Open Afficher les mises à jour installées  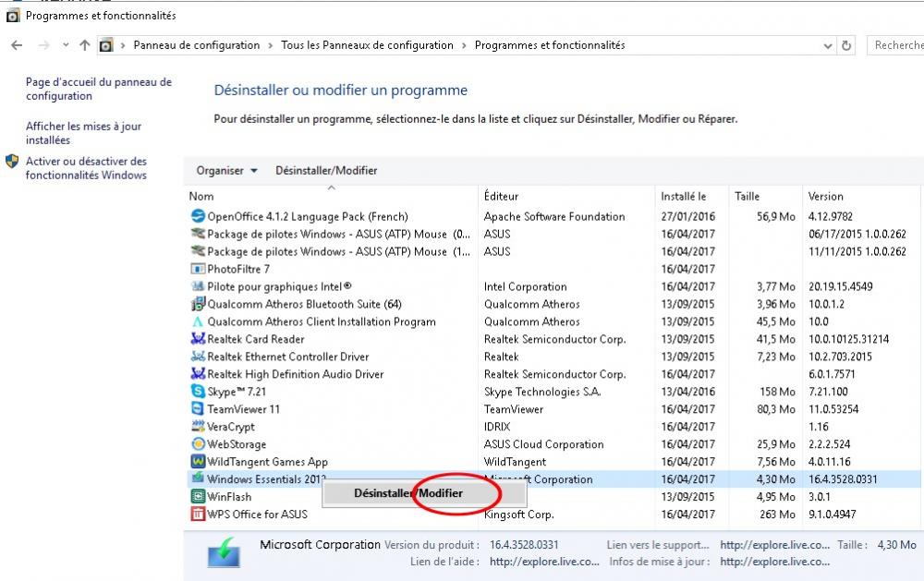pyautogui.click(x=81, y=131)
